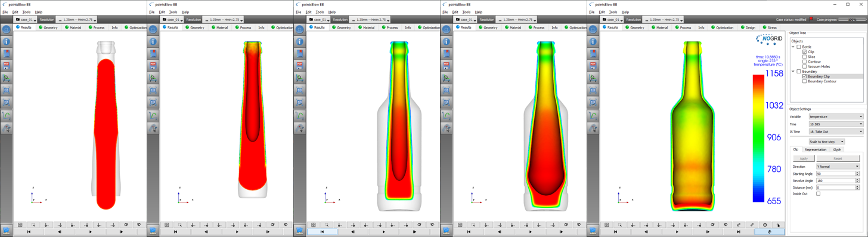Click the zoom-to-box magnifier icon in rightmost window
868x237 pixels.
tap(620, 225)
